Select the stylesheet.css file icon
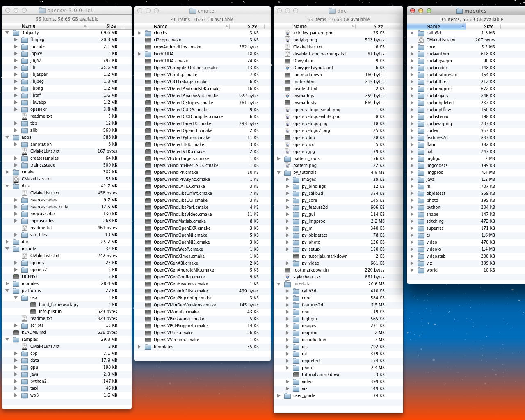Screen dimensions: 525x420 [288, 277]
